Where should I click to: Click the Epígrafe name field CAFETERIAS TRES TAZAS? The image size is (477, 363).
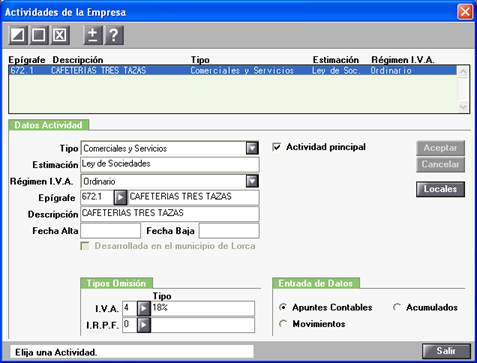click(193, 197)
